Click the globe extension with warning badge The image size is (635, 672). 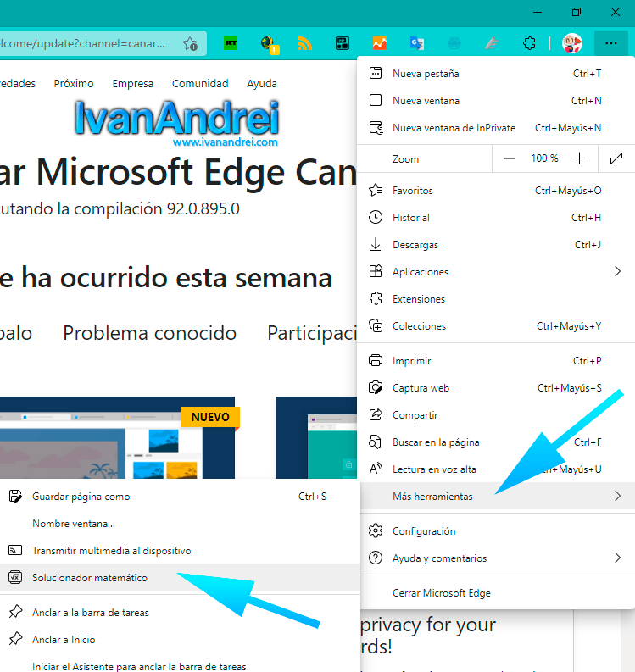(270, 44)
